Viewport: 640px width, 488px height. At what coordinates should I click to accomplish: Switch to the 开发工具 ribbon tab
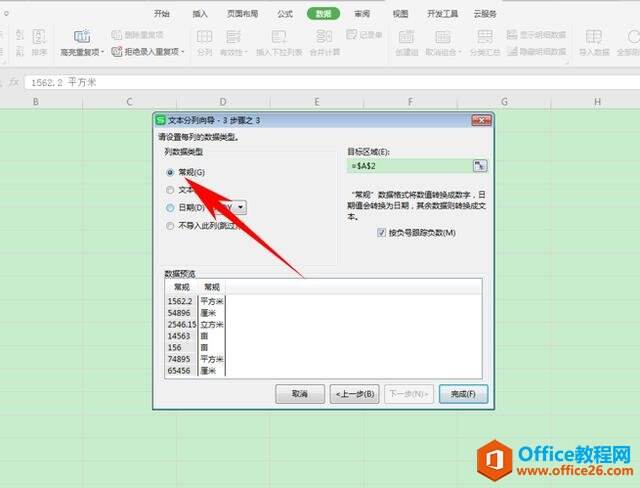(442, 14)
